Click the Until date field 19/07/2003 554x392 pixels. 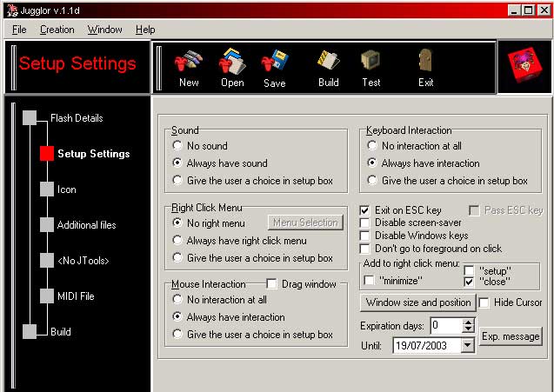427,345
